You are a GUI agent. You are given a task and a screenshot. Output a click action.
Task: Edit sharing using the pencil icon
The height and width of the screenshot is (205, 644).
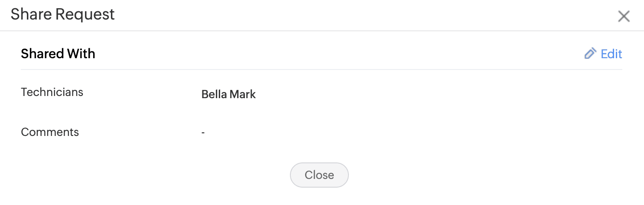pos(590,54)
